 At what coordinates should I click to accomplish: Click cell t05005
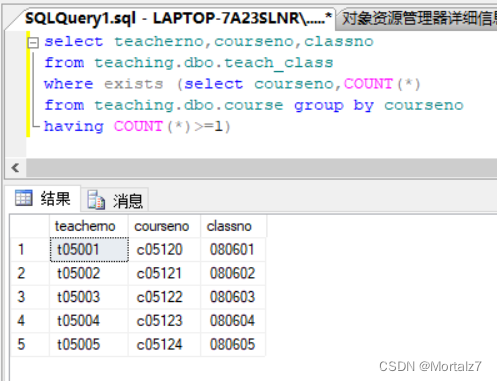tap(89, 344)
